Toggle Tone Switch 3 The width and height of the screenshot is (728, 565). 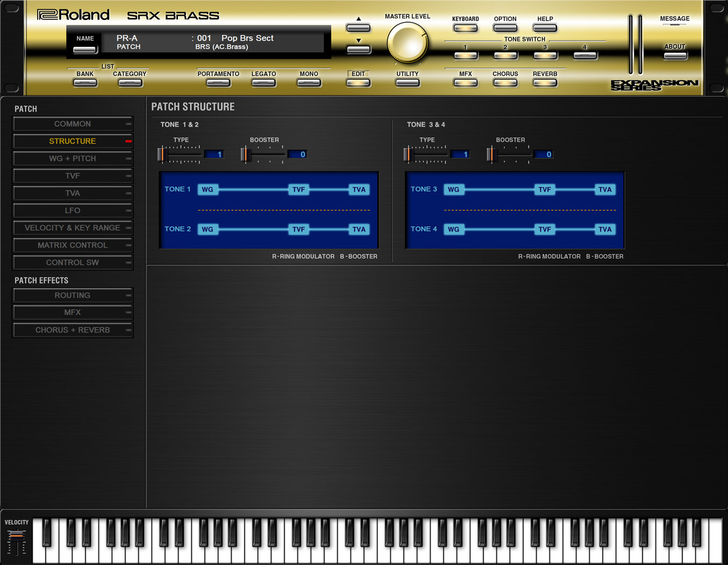pyautogui.click(x=545, y=55)
